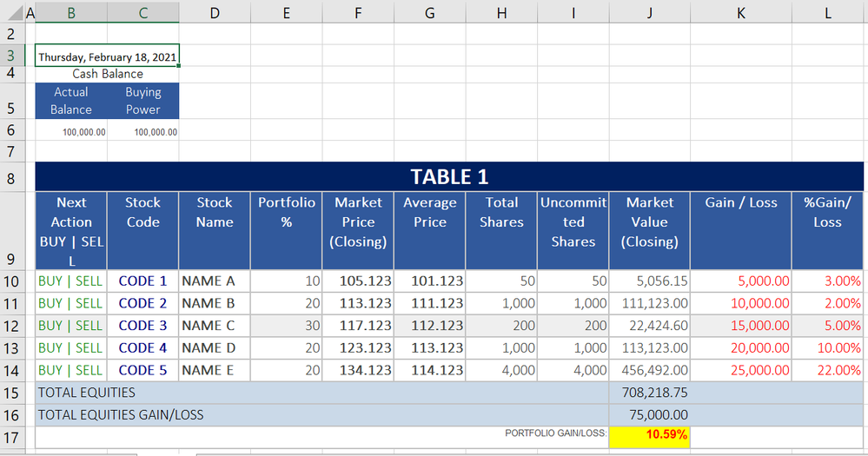Click the PORTFOLIO GAIN/LOSS: label
Screen dimensions: 868x456
(556, 433)
